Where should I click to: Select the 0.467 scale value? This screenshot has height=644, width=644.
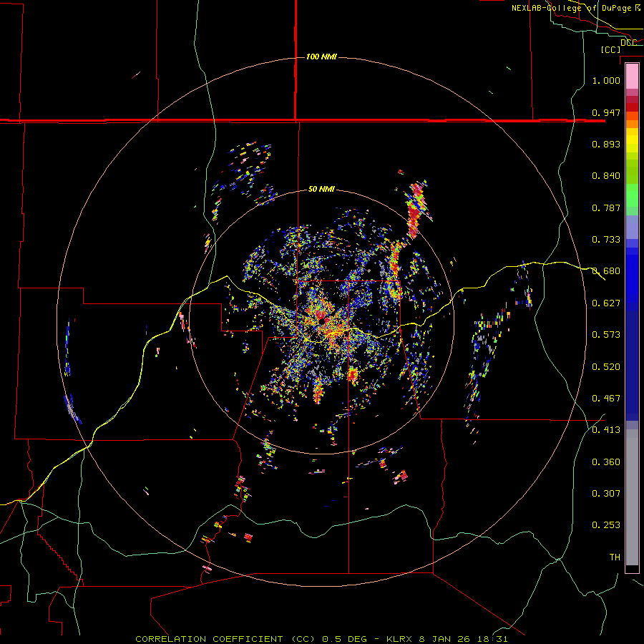pyautogui.click(x=606, y=399)
